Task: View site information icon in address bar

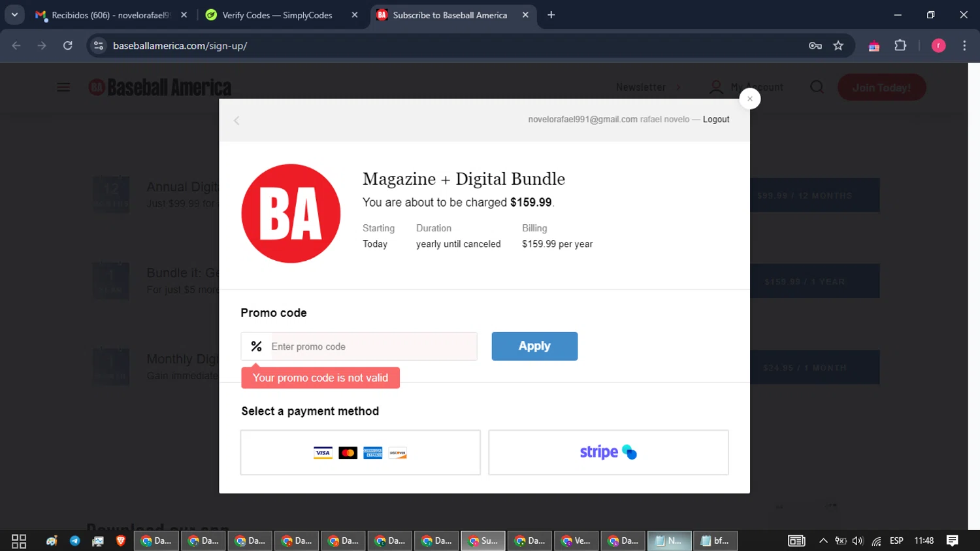Action: [99, 46]
